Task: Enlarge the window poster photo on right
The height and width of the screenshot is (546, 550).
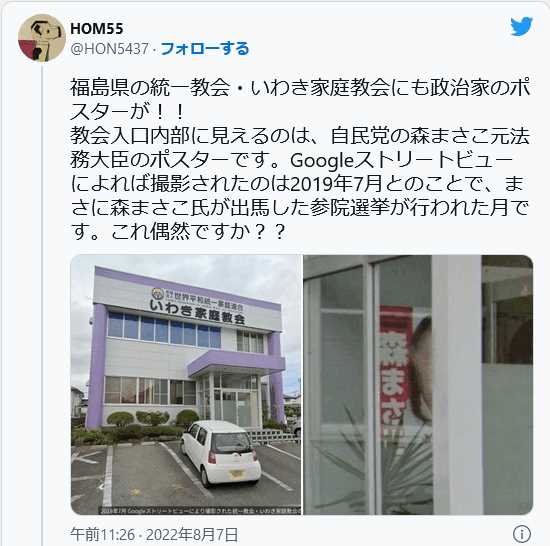Action: click(418, 385)
